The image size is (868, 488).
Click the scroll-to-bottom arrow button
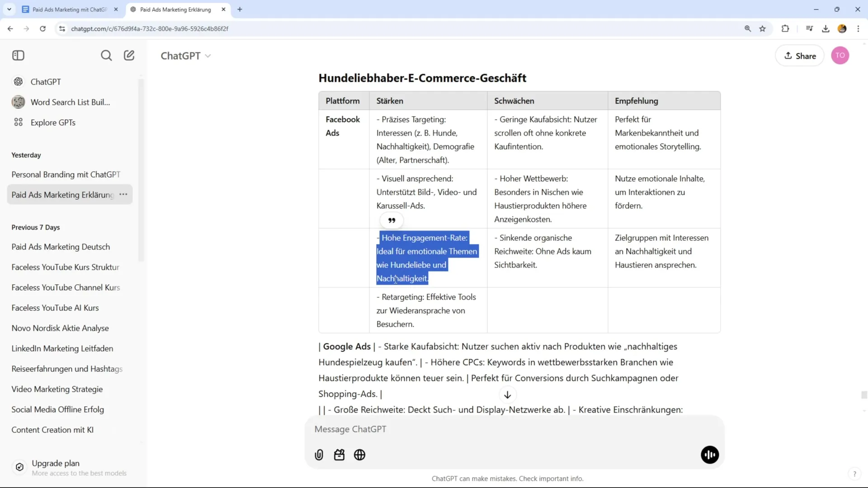pyautogui.click(x=507, y=395)
